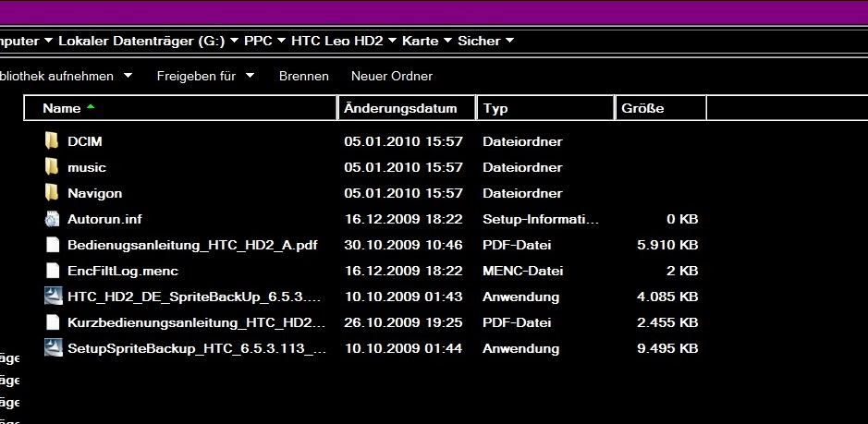Click the 2.455 KB size cell
868x424 pixels.
pos(667,322)
